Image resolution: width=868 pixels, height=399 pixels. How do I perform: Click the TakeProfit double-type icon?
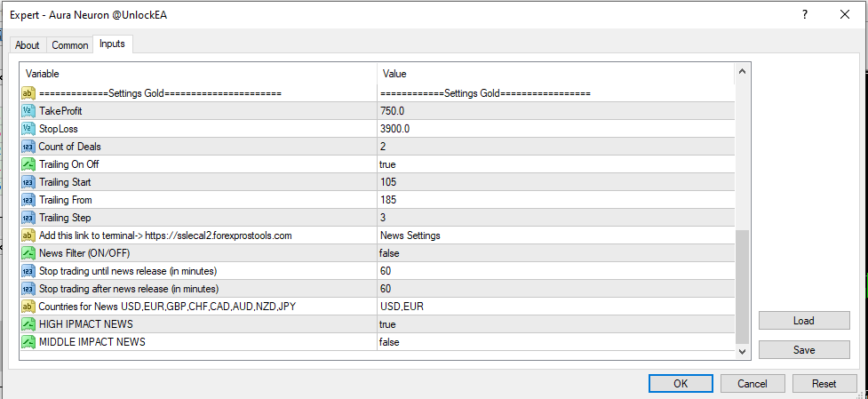click(x=28, y=111)
